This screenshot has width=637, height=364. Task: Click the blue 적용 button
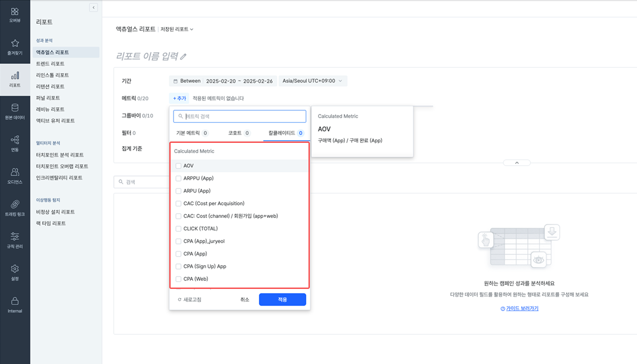[x=283, y=299]
